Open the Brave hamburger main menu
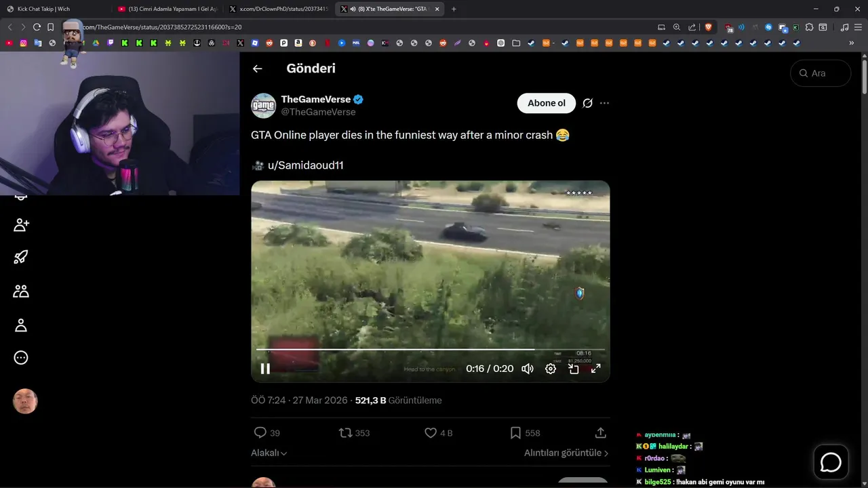868x488 pixels. click(858, 27)
